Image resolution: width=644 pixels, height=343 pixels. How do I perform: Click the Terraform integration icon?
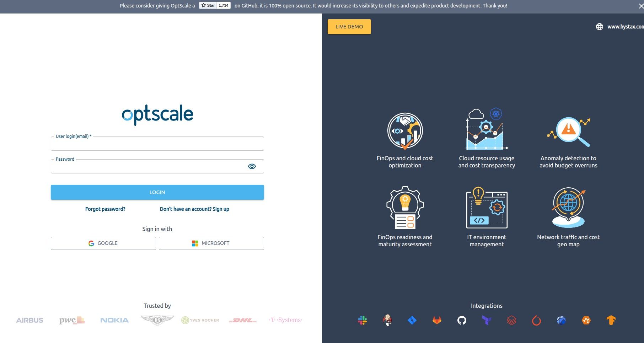487,320
